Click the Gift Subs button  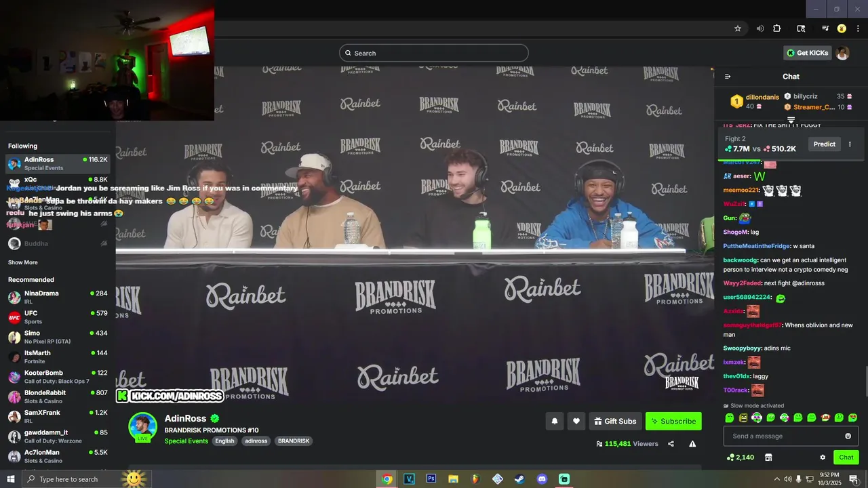615,421
